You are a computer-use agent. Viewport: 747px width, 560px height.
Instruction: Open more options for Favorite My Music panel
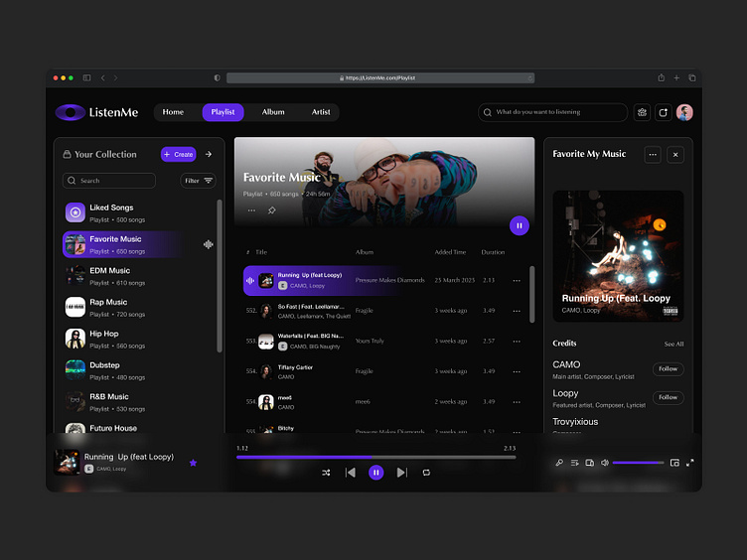click(653, 154)
